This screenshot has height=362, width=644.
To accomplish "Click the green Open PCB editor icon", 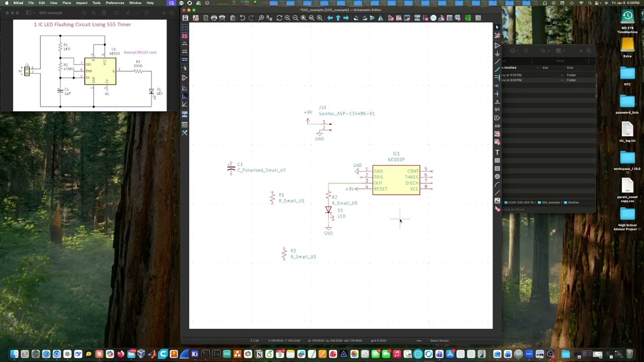I will 467,18.
